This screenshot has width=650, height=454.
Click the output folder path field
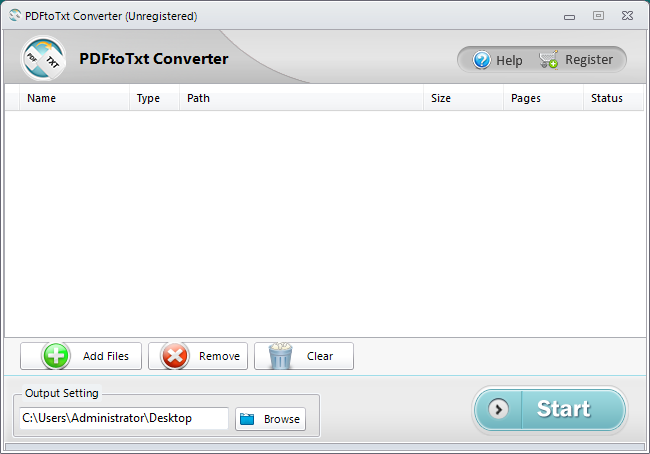click(x=124, y=418)
